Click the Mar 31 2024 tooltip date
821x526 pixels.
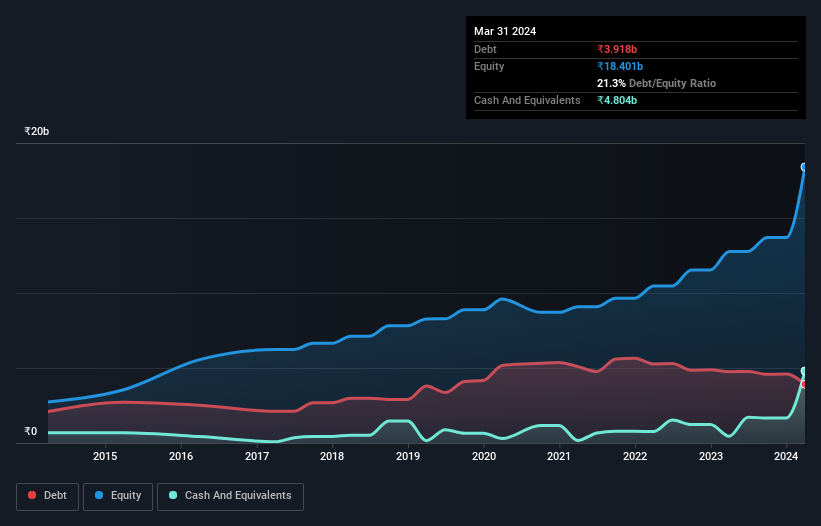coord(505,31)
